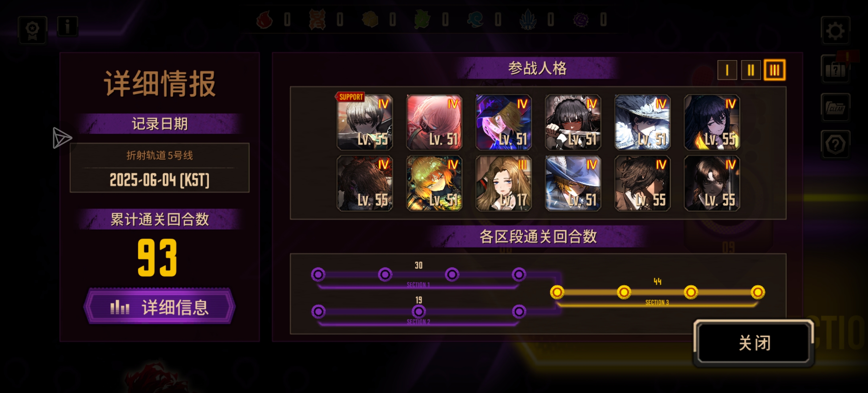
Task: Click the pink-haired Lv. 51 identity portrait
Action: tap(434, 122)
